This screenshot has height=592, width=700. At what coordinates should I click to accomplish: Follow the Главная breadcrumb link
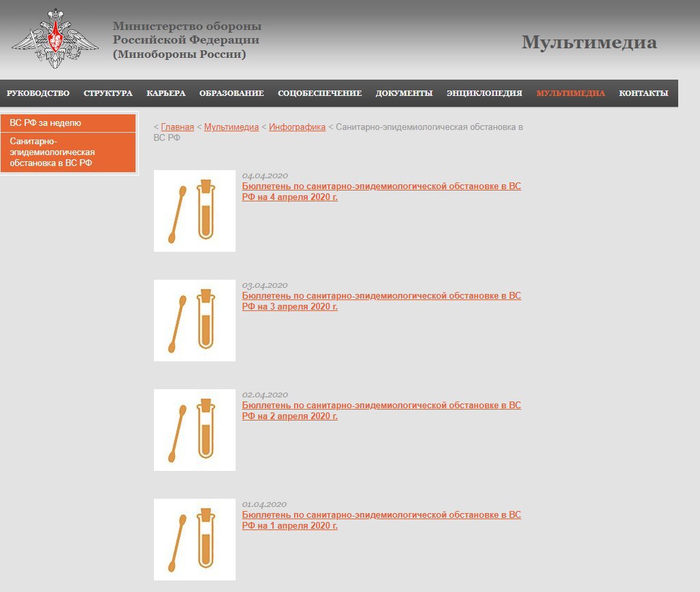pyautogui.click(x=177, y=127)
